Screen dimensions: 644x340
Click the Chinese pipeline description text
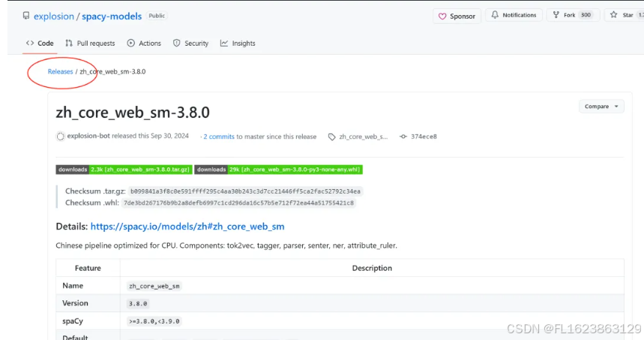(x=226, y=245)
